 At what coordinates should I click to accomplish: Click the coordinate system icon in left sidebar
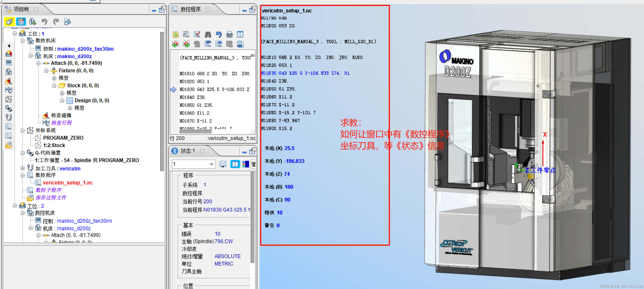[9, 99]
